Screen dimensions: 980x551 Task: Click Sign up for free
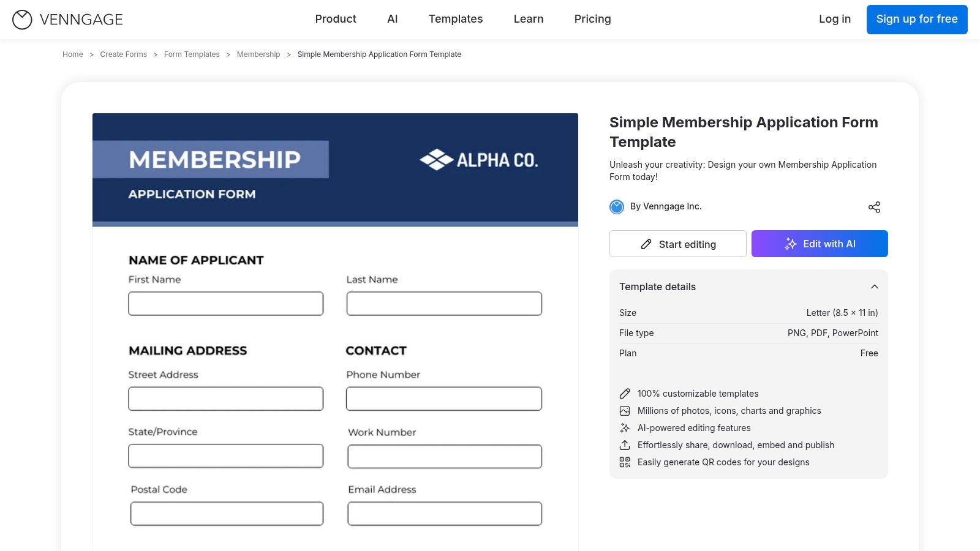click(x=917, y=20)
